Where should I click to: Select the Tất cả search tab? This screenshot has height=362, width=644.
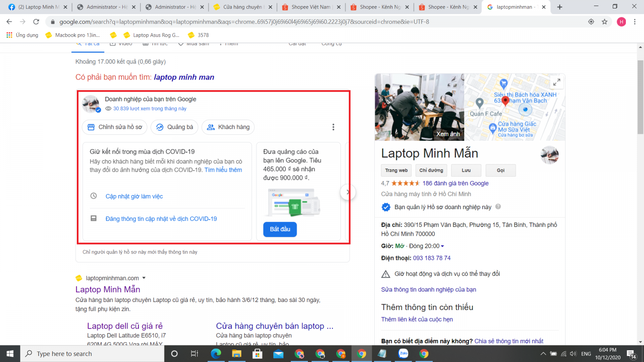pyautogui.click(x=88, y=45)
